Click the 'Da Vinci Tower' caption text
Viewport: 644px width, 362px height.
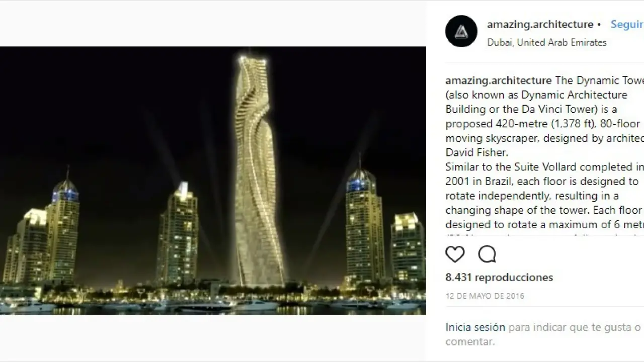tap(549, 109)
